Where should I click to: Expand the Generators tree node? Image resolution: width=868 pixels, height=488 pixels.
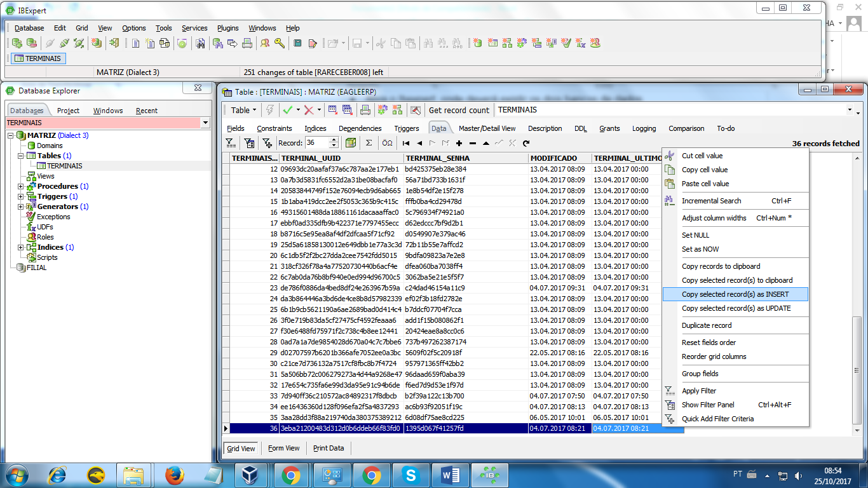21,207
